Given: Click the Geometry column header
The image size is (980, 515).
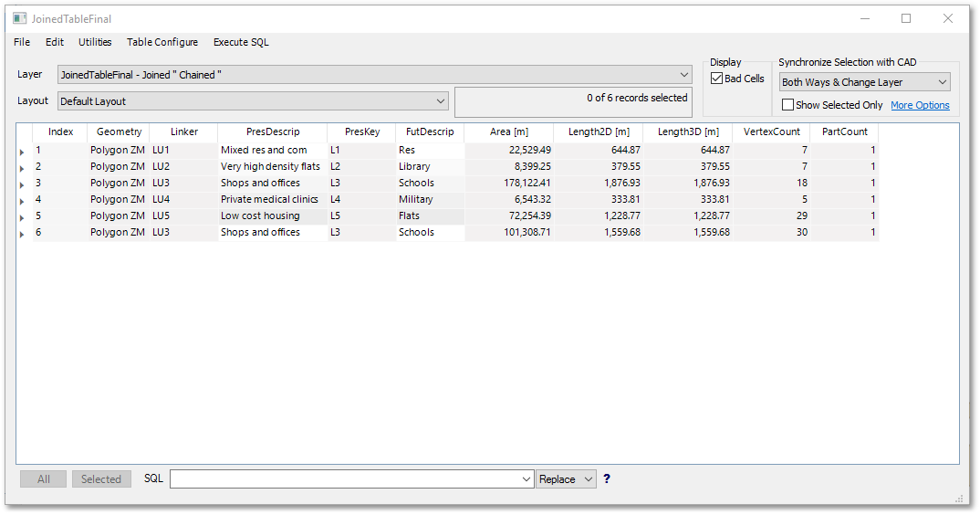Looking at the screenshot, I should pyautogui.click(x=119, y=132).
